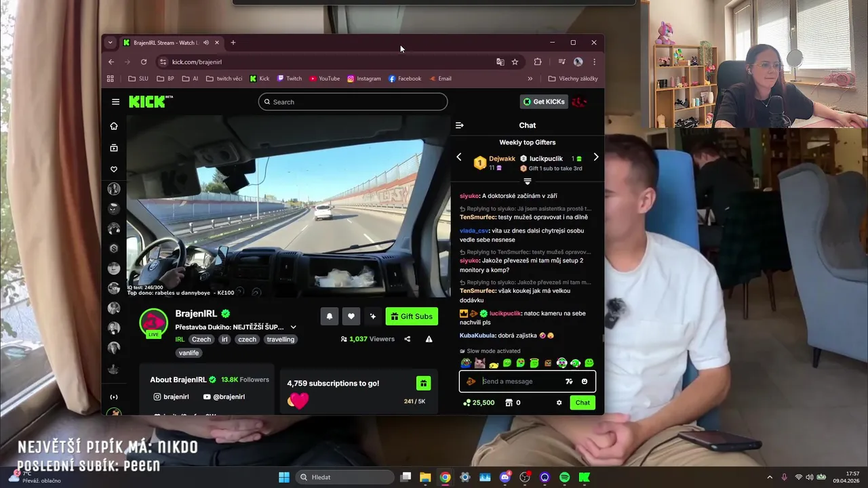The width and height of the screenshot is (868, 488).
Task: Open browser extensions puzzle icon
Action: [538, 62]
